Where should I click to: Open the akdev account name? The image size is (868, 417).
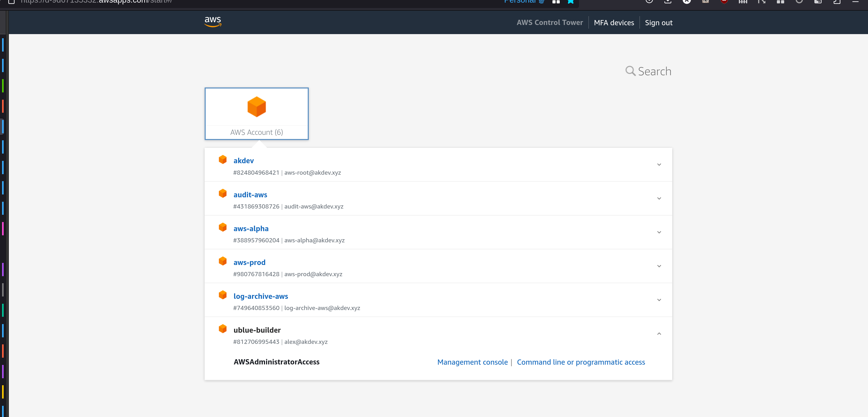[243, 161]
